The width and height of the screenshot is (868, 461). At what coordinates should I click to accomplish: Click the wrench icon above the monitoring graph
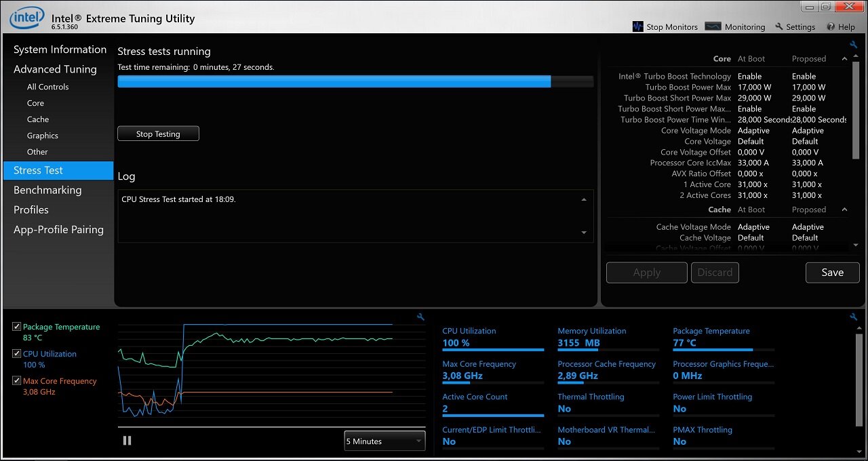coord(420,317)
